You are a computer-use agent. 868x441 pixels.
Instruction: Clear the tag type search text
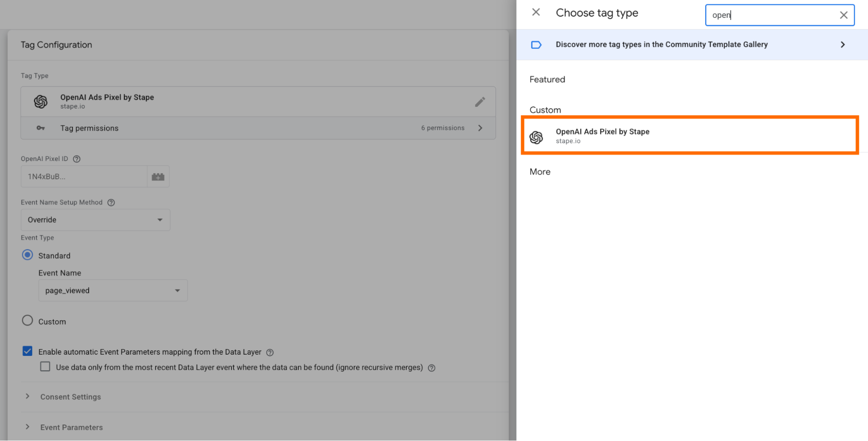[843, 15]
